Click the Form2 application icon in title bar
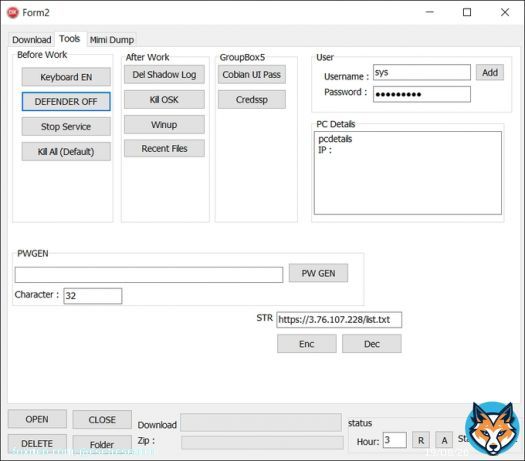 [13, 13]
